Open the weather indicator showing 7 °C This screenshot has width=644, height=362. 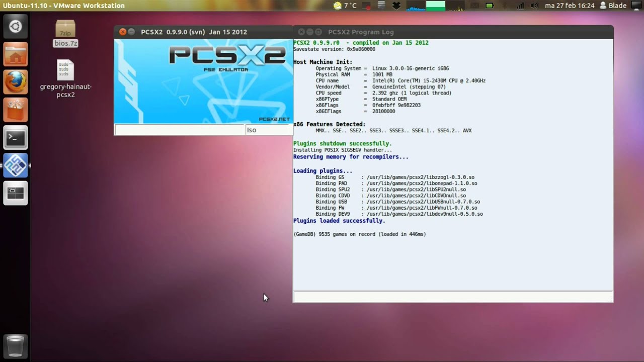click(x=345, y=6)
